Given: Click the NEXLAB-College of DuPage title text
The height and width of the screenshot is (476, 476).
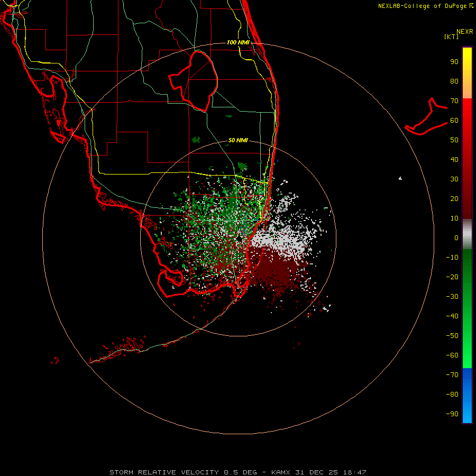Looking at the screenshot, I should (x=422, y=6).
